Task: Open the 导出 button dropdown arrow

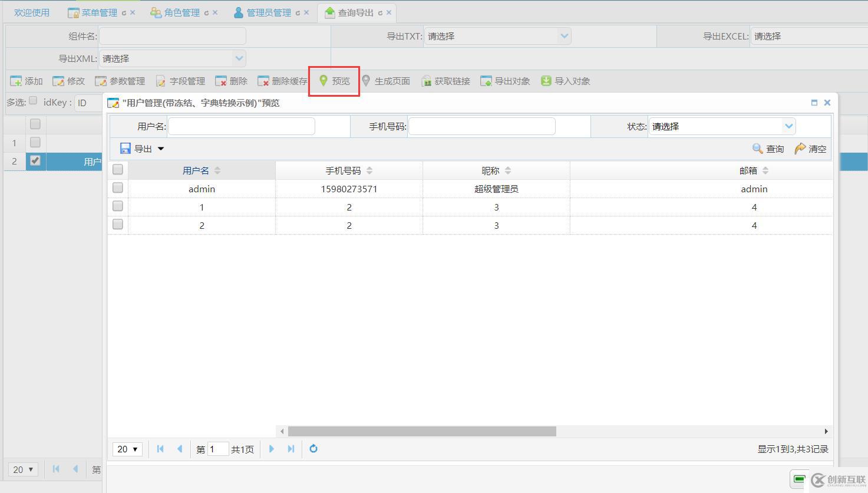Action: tap(160, 149)
